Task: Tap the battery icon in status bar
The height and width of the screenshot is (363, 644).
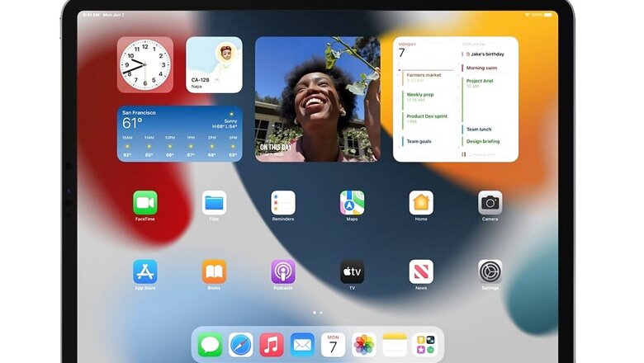Action: point(548,15)
